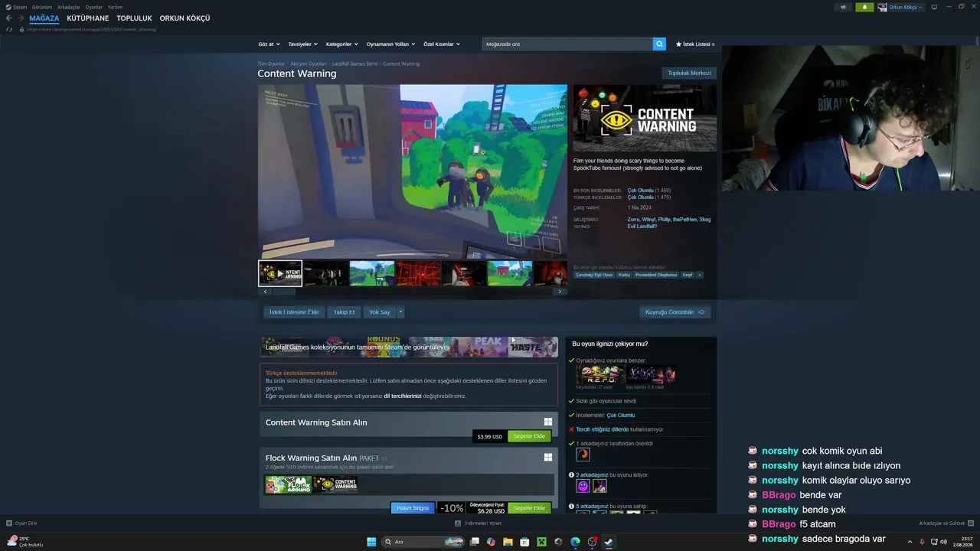Open the dropdown arrow next to Yok Say
The image size is (980, 551).
click(x=400, y=312)
